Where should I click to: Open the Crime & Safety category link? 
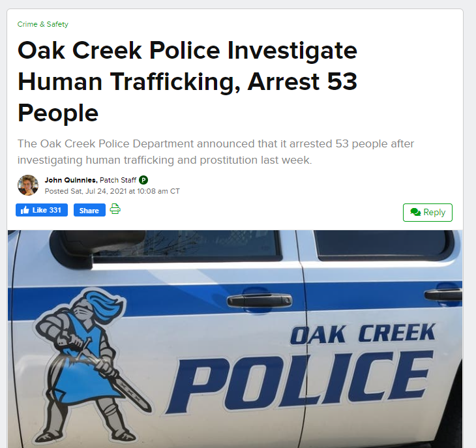point(43,24)
